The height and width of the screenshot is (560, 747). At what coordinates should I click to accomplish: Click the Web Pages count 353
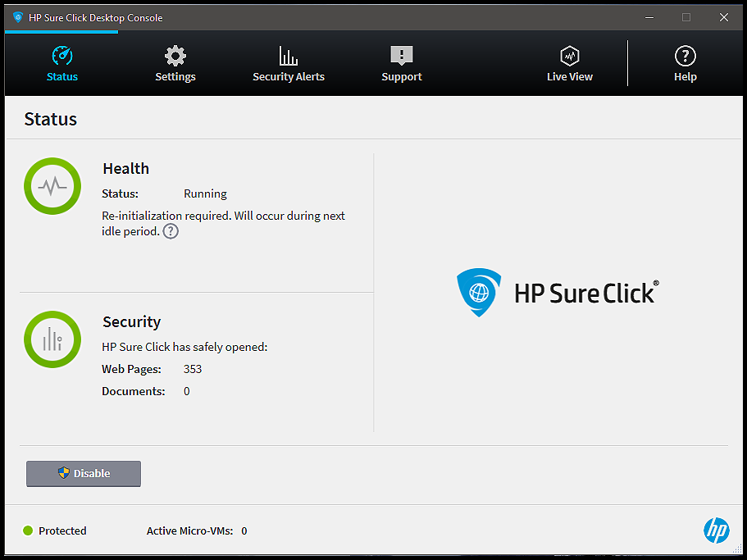coord(192,369)
